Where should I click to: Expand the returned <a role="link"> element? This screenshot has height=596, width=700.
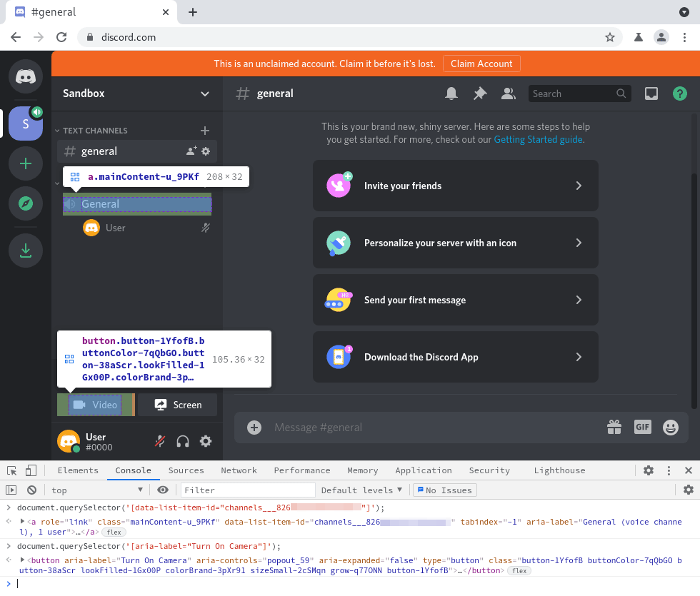(x=22, y=522)
